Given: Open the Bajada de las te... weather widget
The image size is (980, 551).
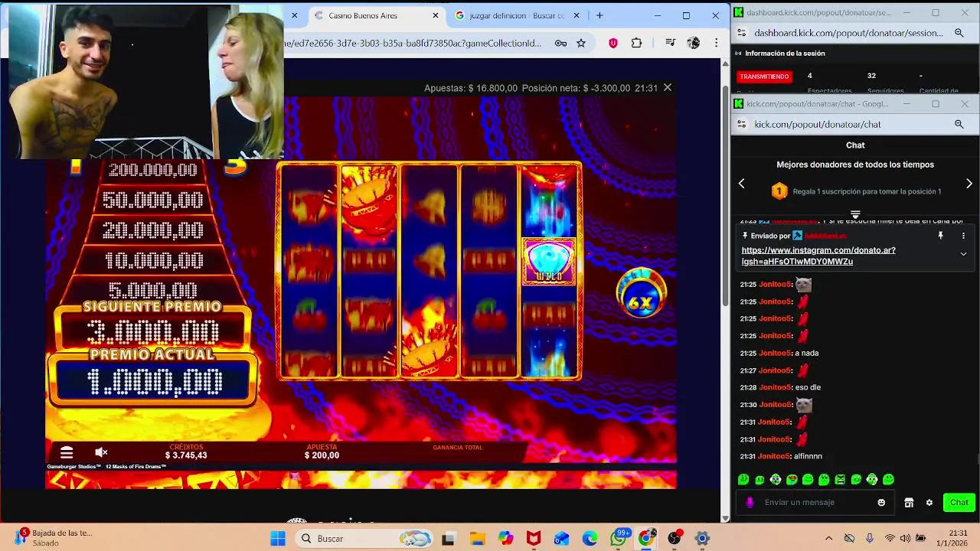Looking at the screenshot, I should tap(52, 538).
